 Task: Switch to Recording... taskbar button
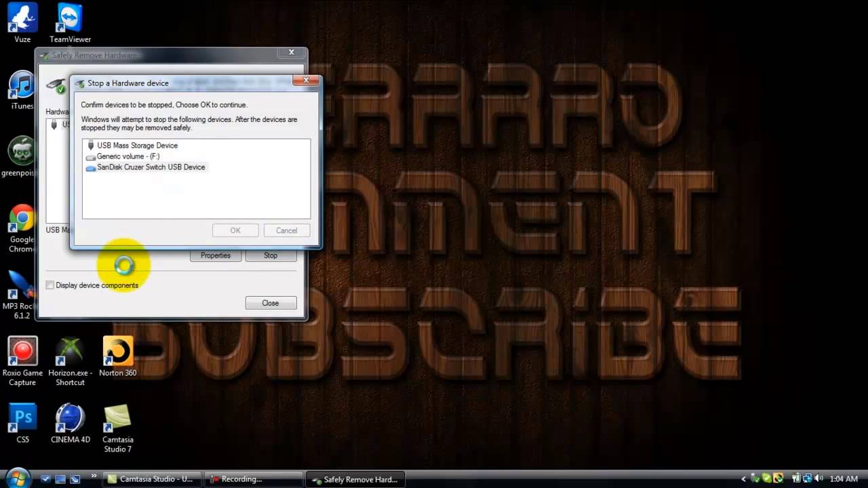pos(253,479)
